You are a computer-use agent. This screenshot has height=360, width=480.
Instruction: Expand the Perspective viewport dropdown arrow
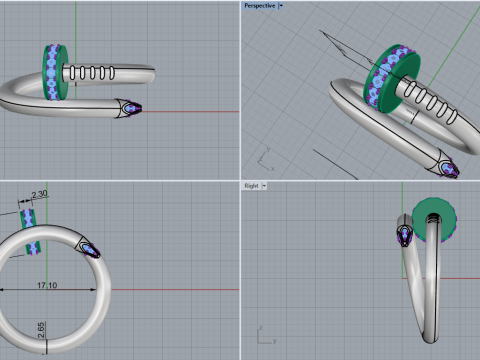point(281,6)
